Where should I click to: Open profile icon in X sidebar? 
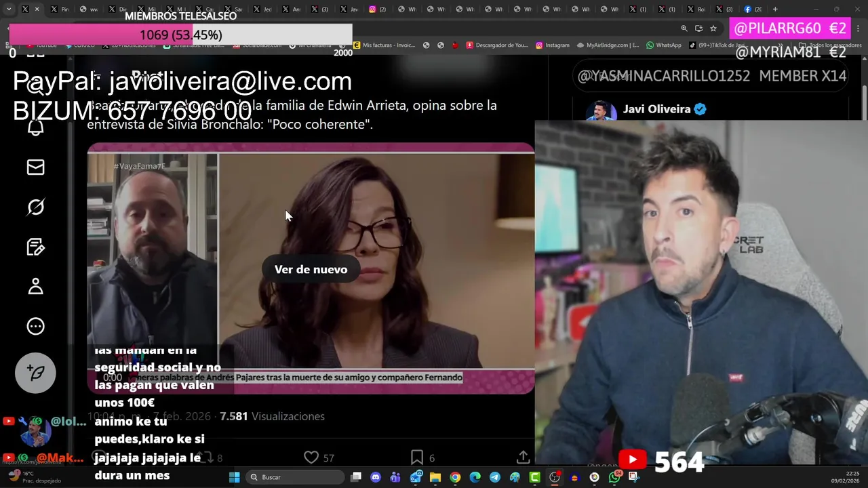coord(35,287)
